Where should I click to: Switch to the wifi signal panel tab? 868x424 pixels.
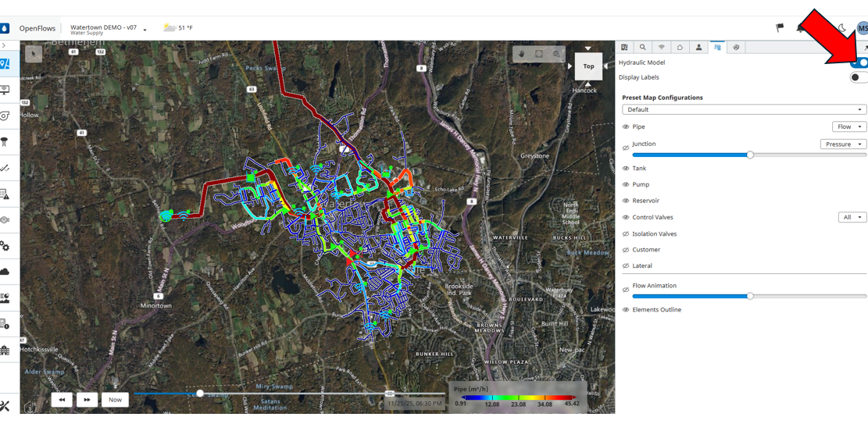662,48
